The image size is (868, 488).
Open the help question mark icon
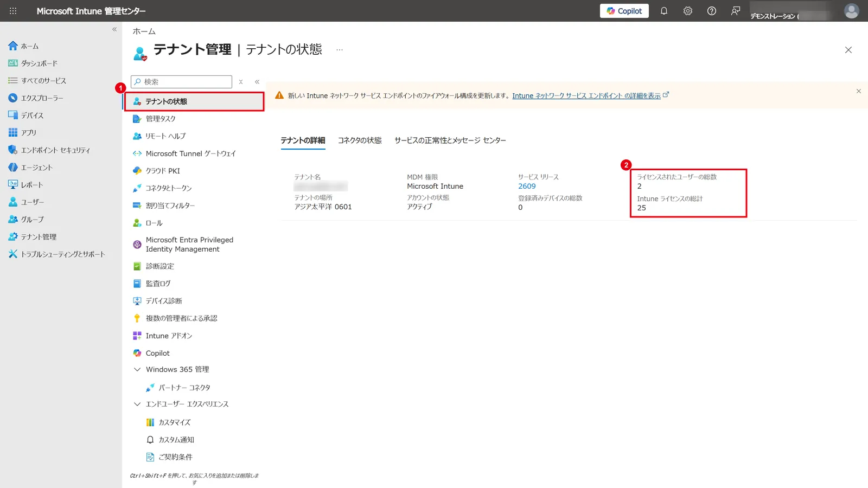pyautogui.click(x=711, y=11)
